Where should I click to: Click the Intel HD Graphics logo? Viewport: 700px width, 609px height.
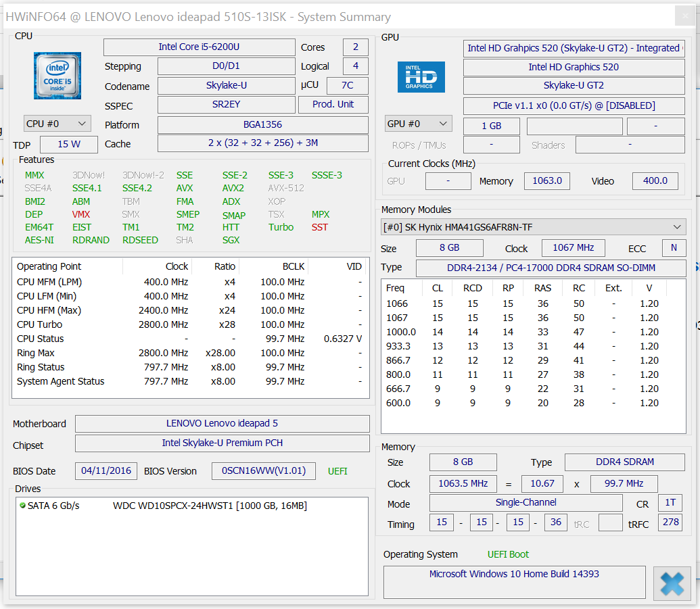click(x=421, y=77)
